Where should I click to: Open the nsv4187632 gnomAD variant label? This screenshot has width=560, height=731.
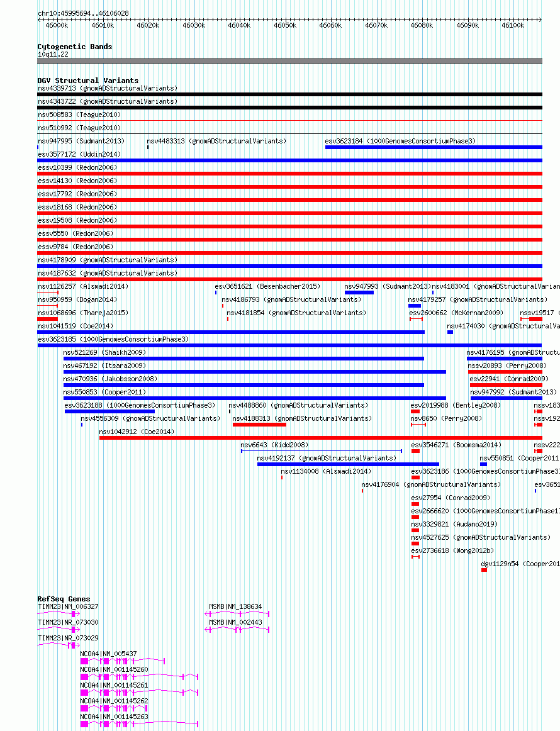tap(108, 273)
